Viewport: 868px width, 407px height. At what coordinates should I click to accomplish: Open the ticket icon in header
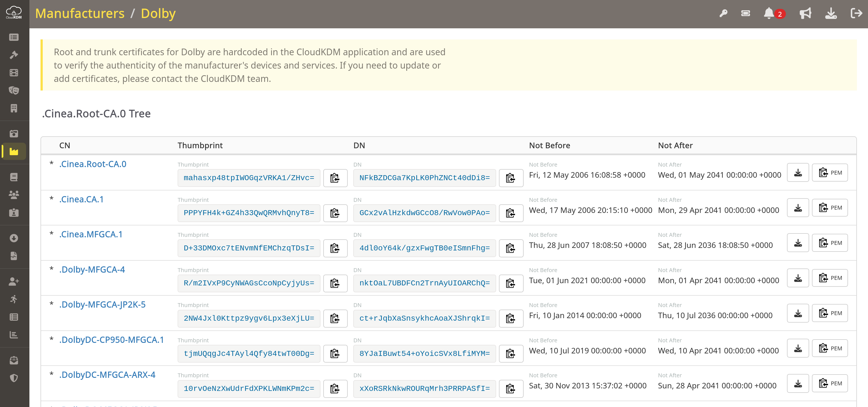[x=745, y=14]
